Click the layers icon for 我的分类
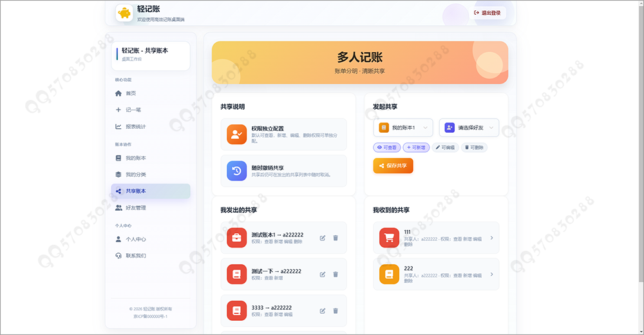 [118, 175]
